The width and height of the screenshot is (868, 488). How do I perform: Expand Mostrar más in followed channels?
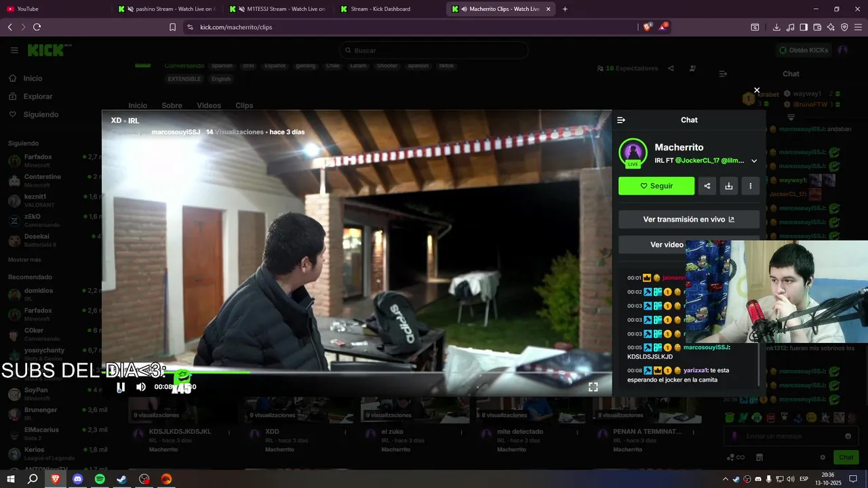click(x=24, y=260)
